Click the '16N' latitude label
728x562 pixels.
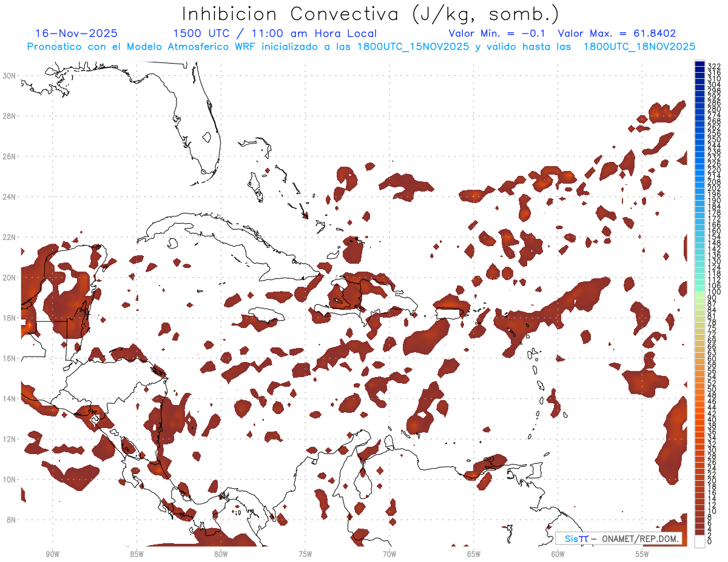9,358
